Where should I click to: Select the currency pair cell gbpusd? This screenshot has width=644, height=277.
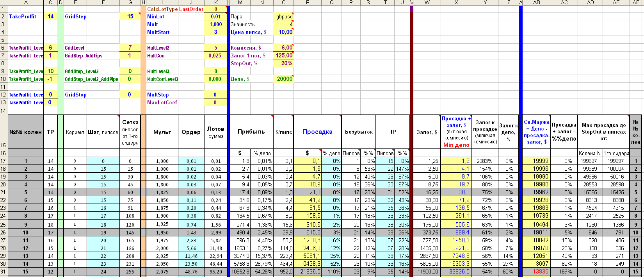click(x=283, y=16)
